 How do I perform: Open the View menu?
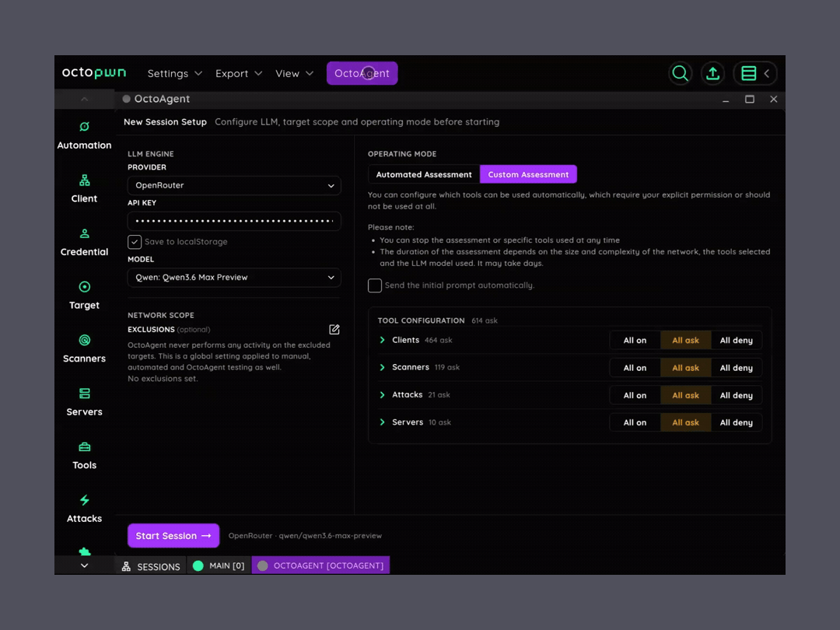294,73
